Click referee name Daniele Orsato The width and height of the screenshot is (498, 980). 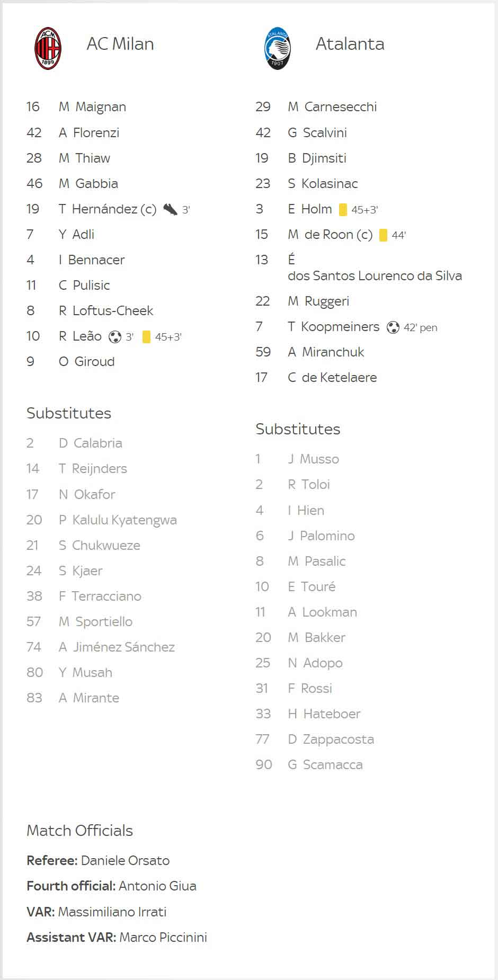tap(125, 861)
